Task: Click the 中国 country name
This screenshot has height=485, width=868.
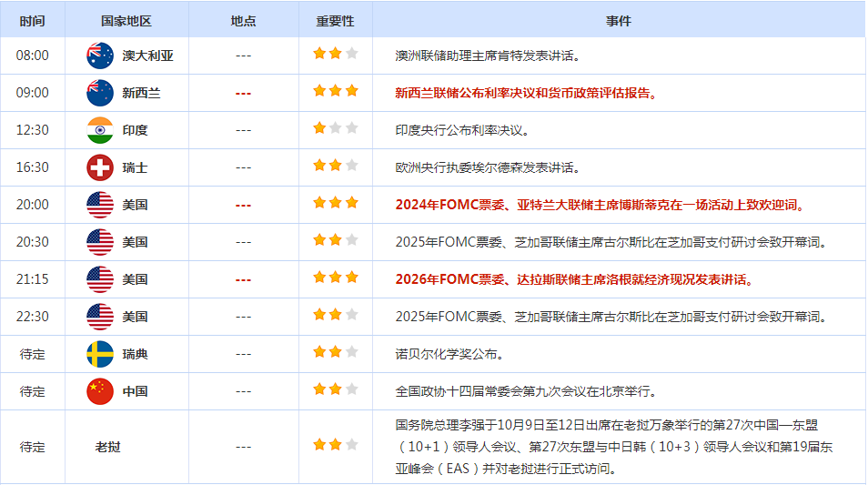Action: (135, 391)
